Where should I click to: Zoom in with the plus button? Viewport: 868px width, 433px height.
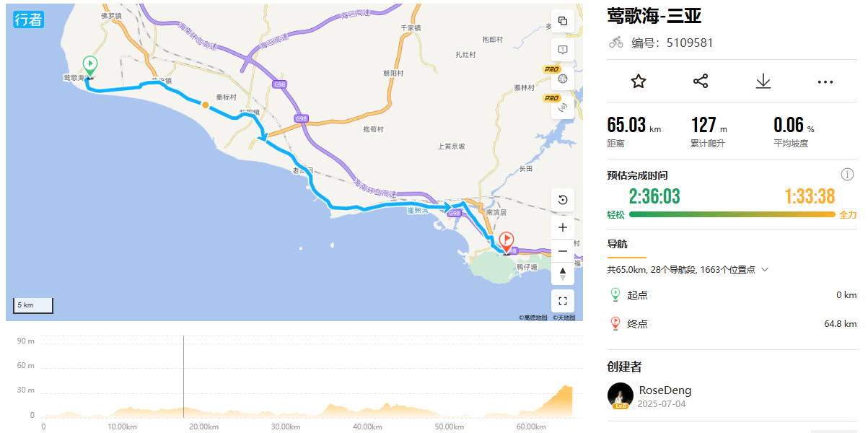563,227
